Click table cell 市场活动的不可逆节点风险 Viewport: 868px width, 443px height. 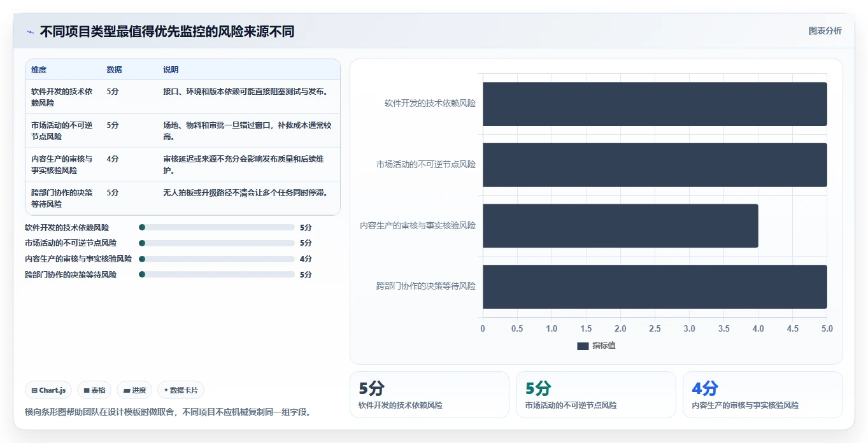tap(62, 130)
